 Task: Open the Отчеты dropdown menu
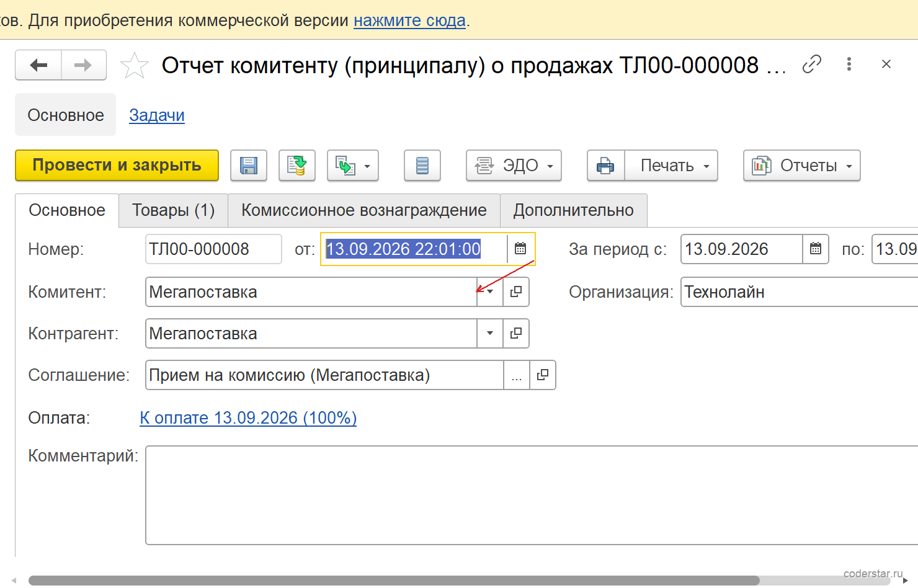pyautogui.click(x=802, y=166)
